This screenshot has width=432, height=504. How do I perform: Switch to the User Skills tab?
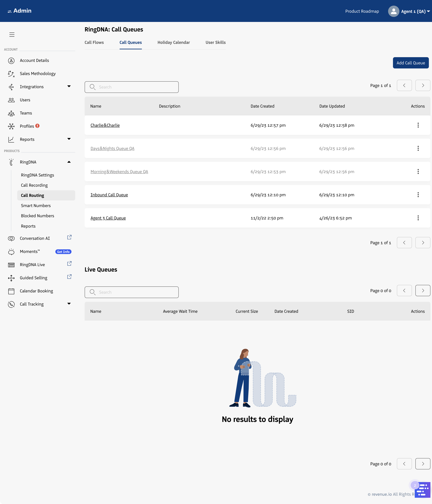[x=215, y=42]
